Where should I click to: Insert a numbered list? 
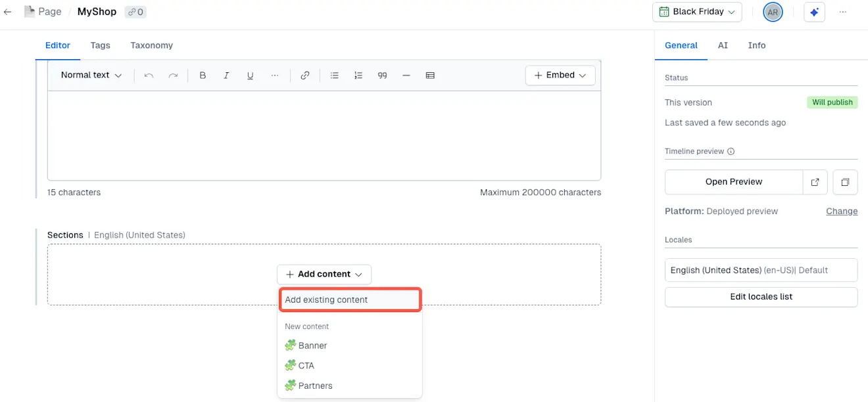pyautogui.click(x=358, y=76)
